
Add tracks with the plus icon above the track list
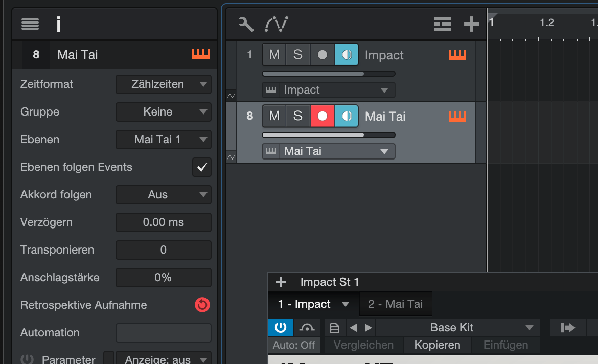tap(471, 24)
